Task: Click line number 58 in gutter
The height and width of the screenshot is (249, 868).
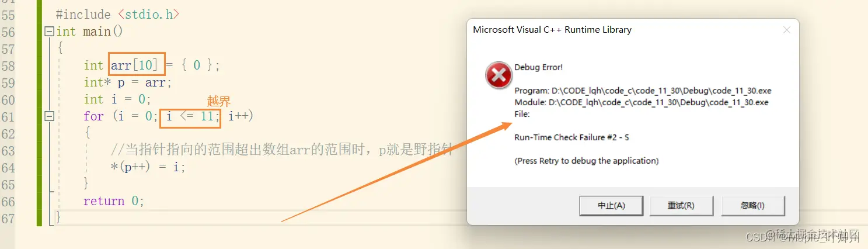Action: [8, 65]
